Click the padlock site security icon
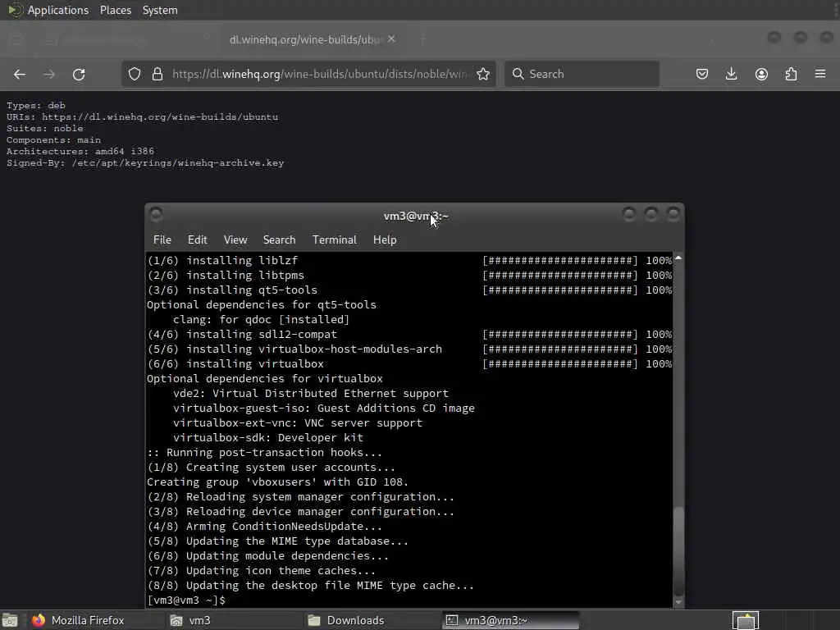Screen dimensions: 840x630 (x=157, y=74)
